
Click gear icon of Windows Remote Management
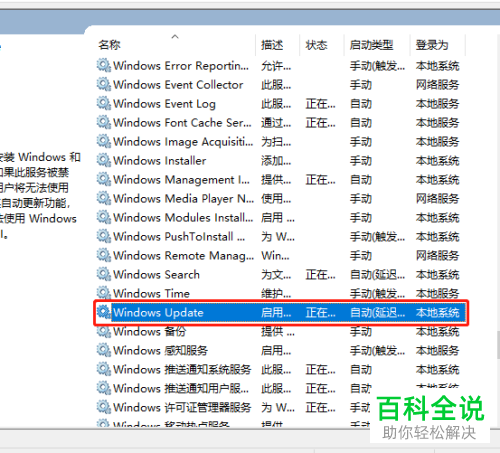point(104,255)
